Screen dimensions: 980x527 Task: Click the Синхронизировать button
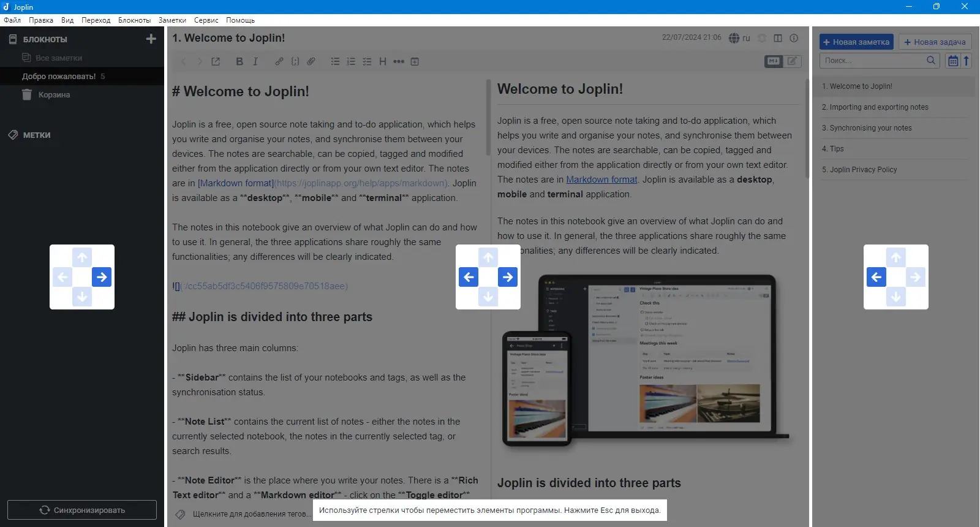[82, 510]
